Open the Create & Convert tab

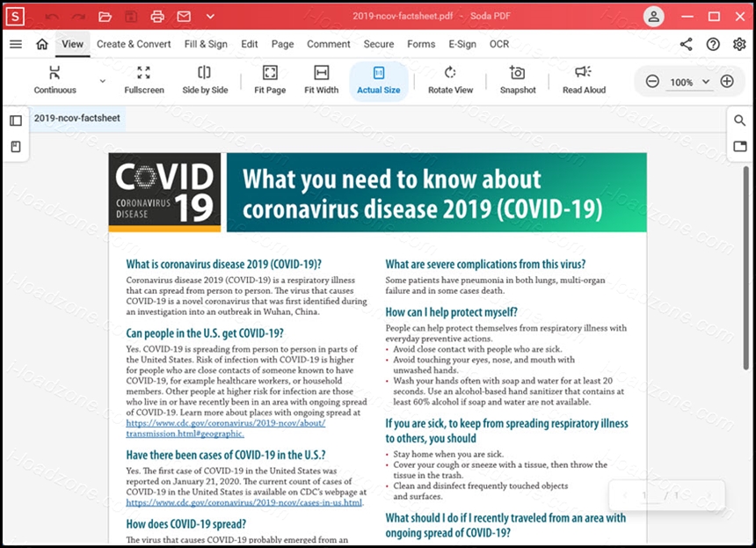coord(134,44)
